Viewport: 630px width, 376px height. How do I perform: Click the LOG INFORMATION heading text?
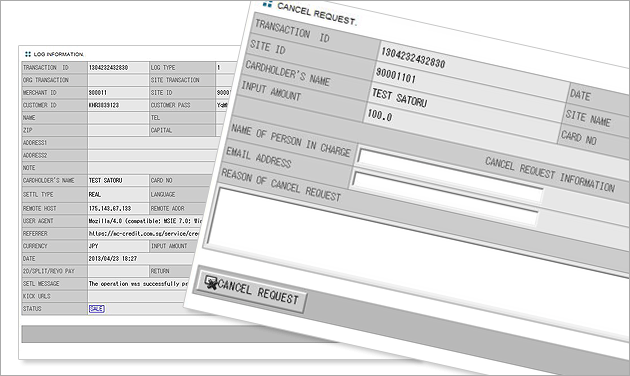pyautogui.click(x=58, y=54)
